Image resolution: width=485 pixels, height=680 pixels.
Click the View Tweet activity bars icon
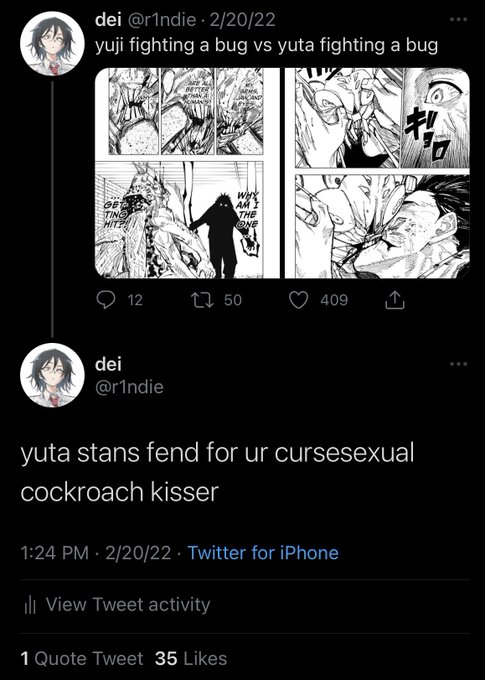[x=30, y=605]
